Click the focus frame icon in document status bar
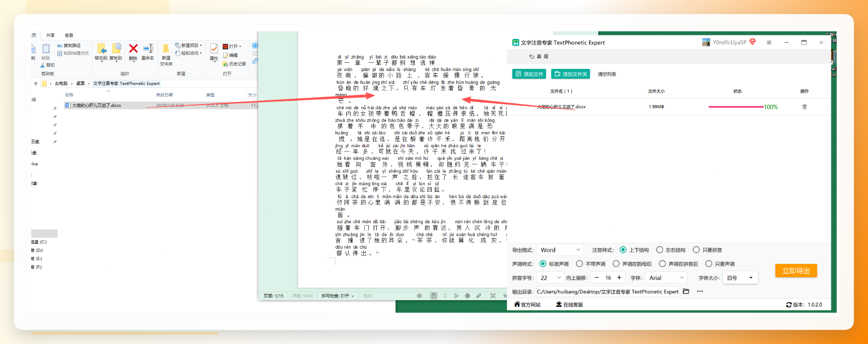Viewport: 868px width, 344px height. pos(493,296)
